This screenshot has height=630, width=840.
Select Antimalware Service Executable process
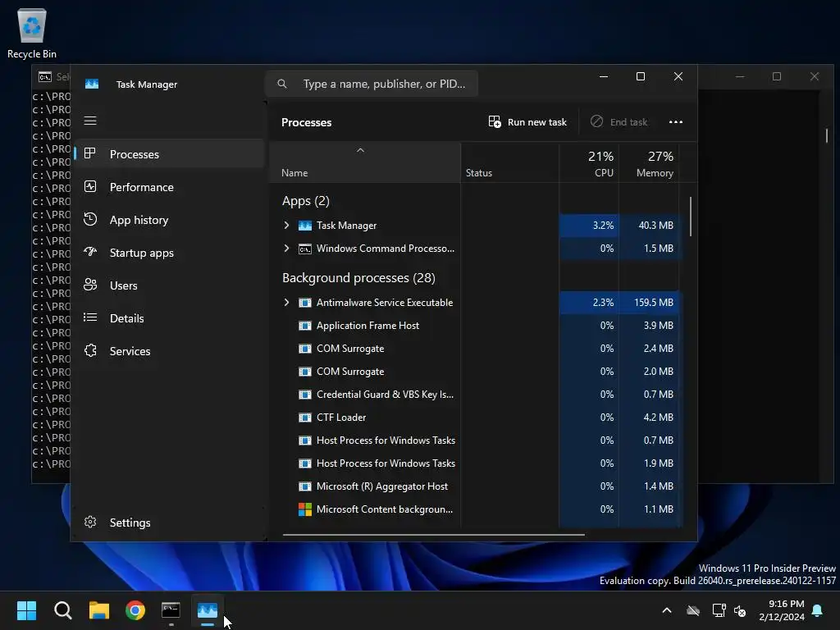click(477, 303)
